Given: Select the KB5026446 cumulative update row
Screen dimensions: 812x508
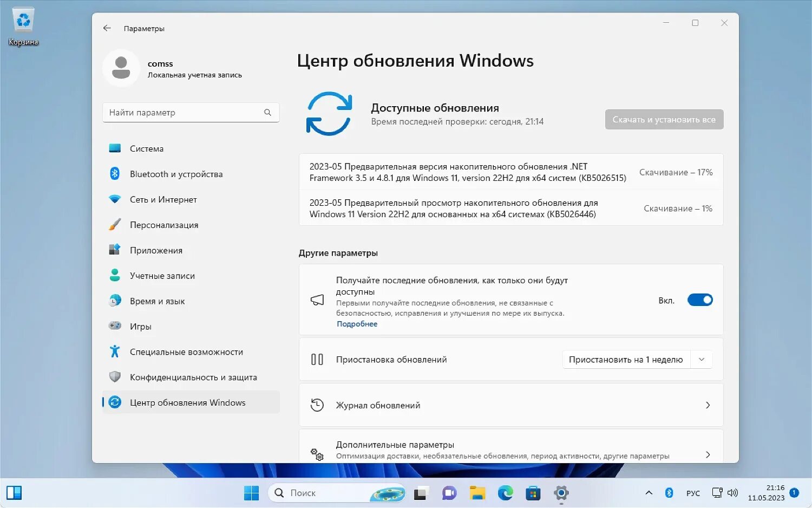Looking at the screenshot, I should pos(511,208).
